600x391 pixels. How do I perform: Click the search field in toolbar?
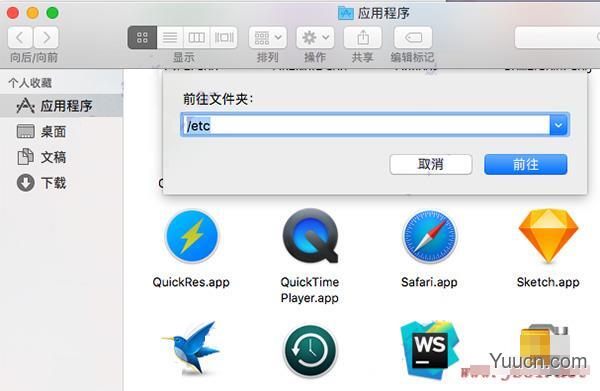(558, 37)
